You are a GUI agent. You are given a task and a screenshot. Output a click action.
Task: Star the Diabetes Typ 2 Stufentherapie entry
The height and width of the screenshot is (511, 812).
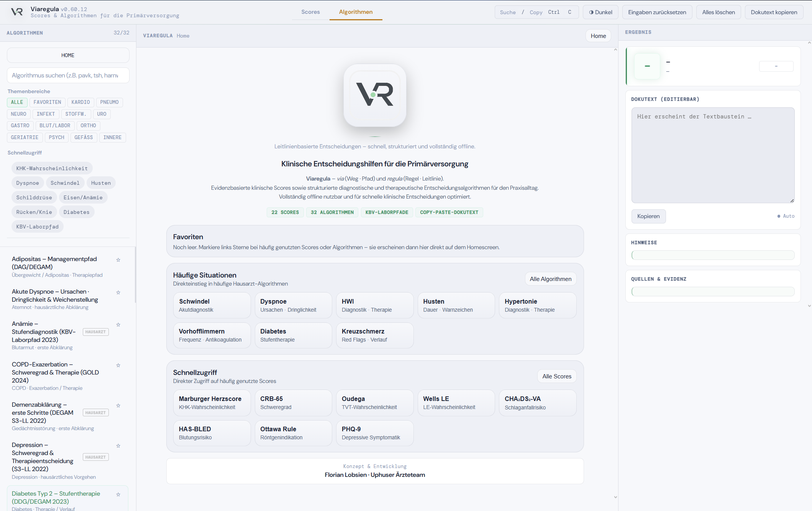pos(118,495)
